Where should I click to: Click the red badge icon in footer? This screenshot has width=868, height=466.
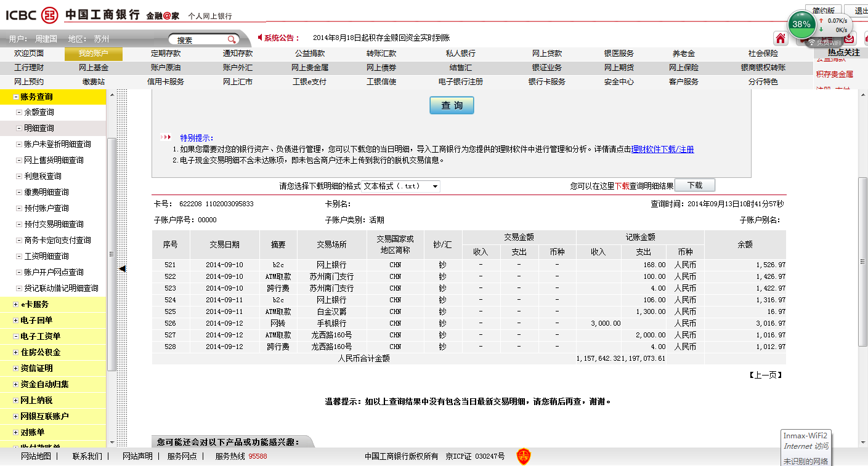(x=523, y=456)
